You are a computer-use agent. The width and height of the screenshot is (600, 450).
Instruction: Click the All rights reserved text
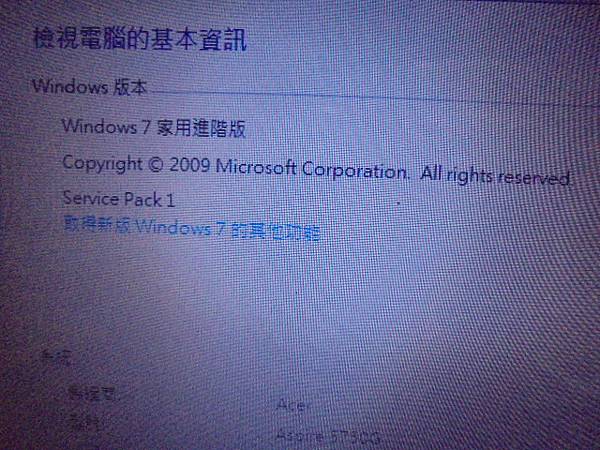click(x=495, y=176)
